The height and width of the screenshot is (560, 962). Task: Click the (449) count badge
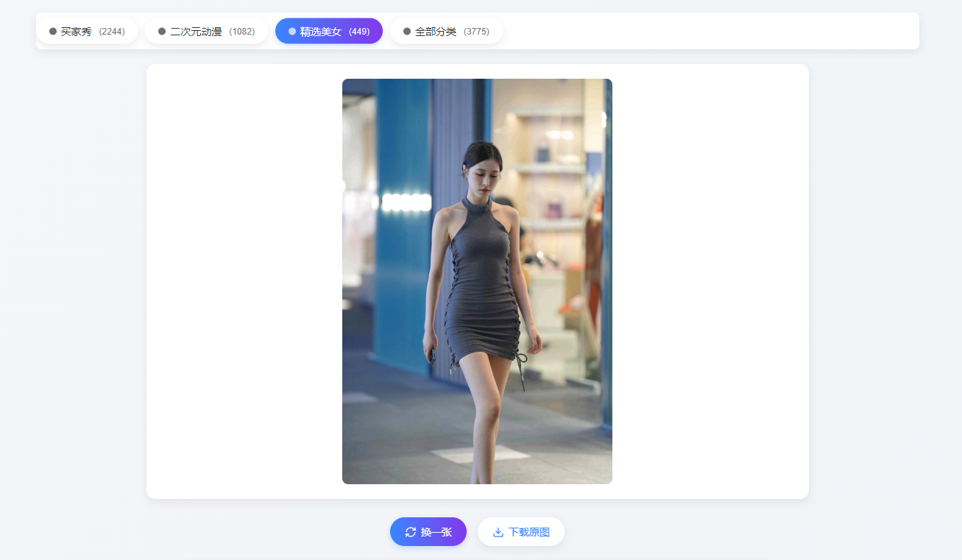click(359, 32)
